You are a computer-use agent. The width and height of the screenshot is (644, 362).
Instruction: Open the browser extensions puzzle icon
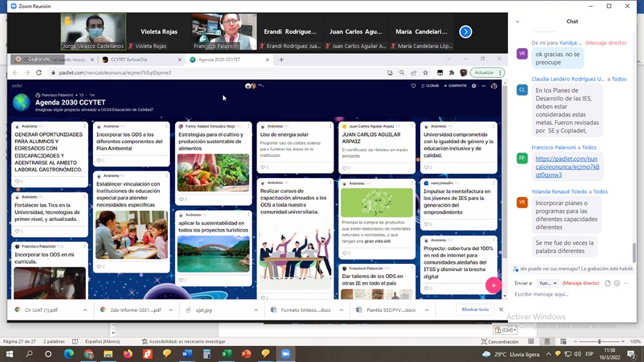click(452, 73)
